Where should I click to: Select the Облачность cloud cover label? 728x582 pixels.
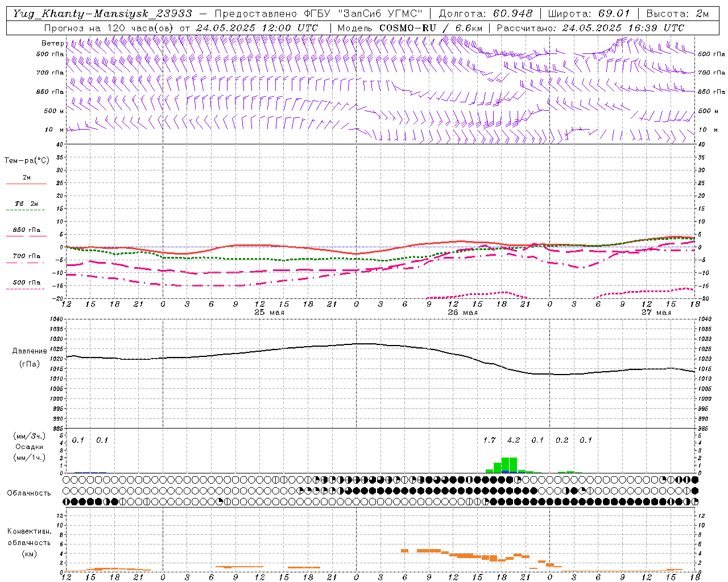29,493
